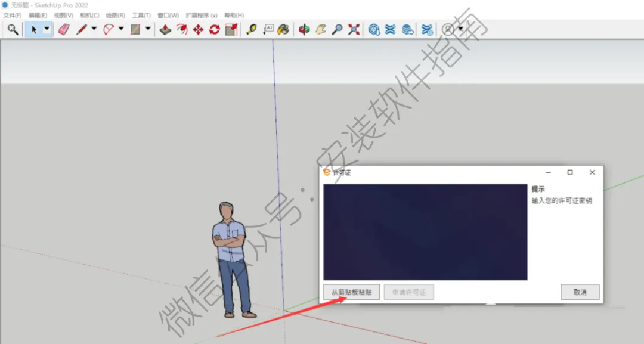The height and width of the screenshot is (344, 644).
Task: Expand the account icon dropdown arrow
Action: pos(460,29)
